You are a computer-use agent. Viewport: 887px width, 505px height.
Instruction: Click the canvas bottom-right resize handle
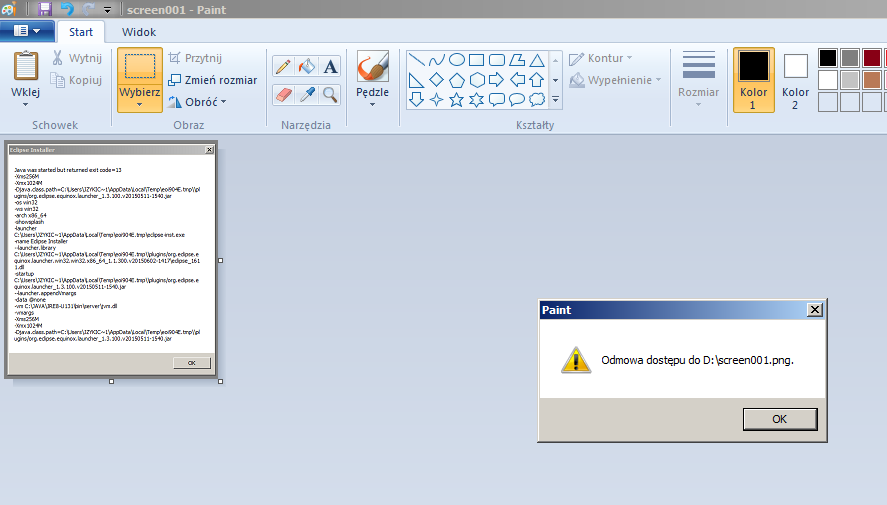click(x=221, y=382)
